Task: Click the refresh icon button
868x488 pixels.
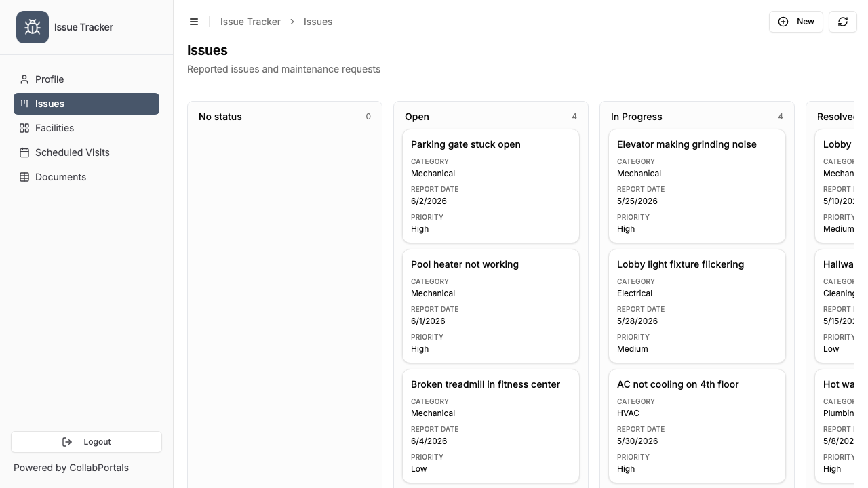Action: point(843,22)
